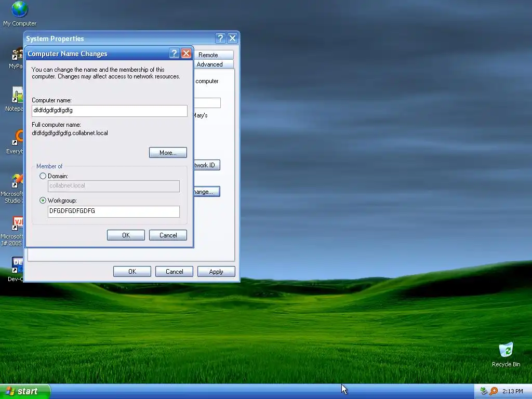The image size is (532, 399).
Task: Click OK in System Properties
Action: click(x=132, y=271)
